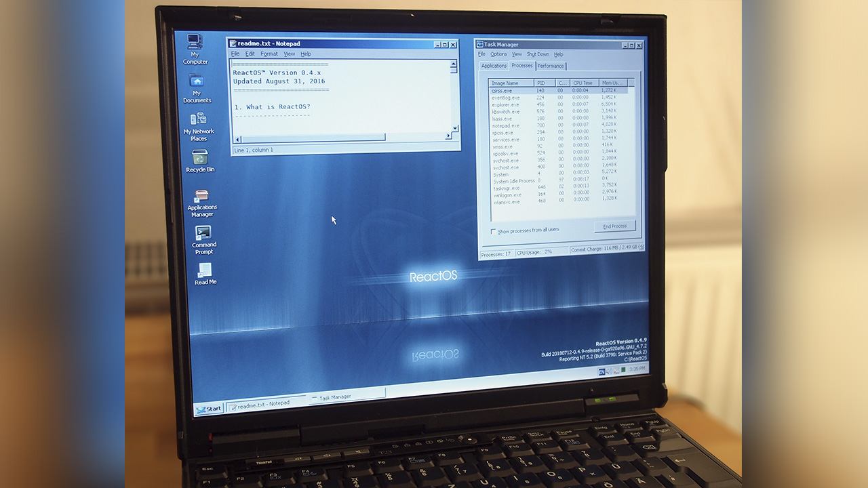Click the volume speaker tray icon

point(609,371)
